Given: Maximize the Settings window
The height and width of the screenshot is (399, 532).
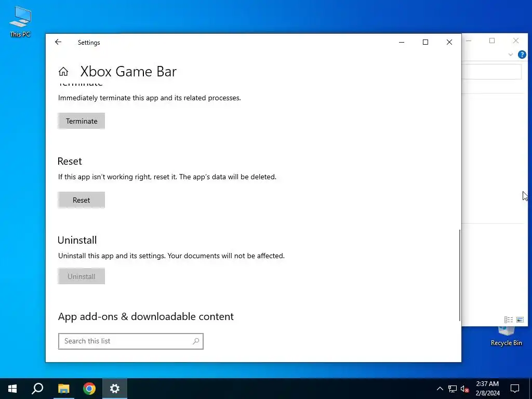Looking at the screenshot, I should pos(425,42).
